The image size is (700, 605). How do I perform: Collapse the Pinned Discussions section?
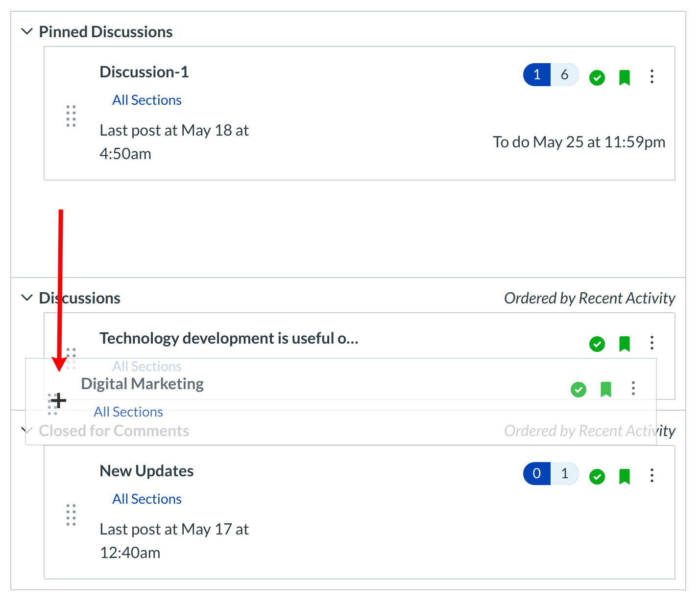(x=27, y=32)
